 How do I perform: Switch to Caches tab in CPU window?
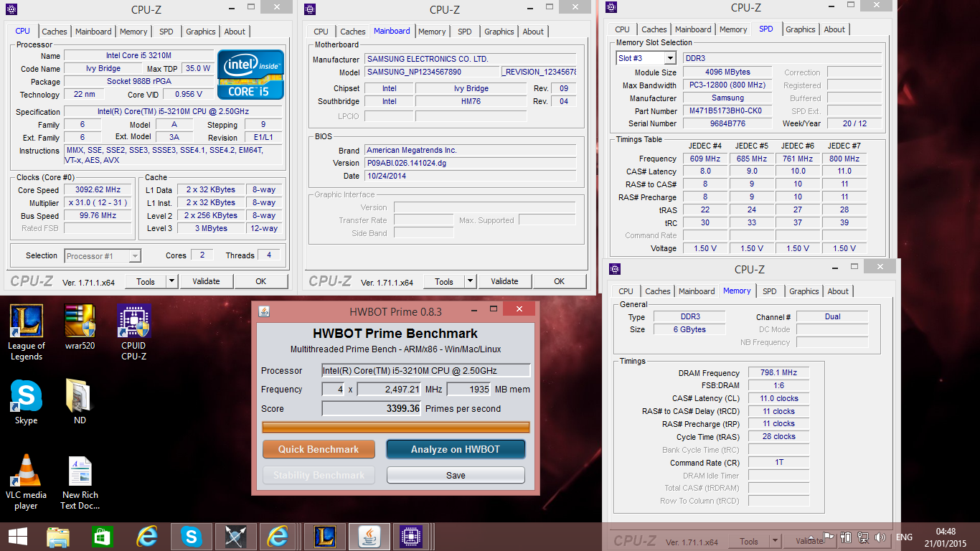(55, 32)
